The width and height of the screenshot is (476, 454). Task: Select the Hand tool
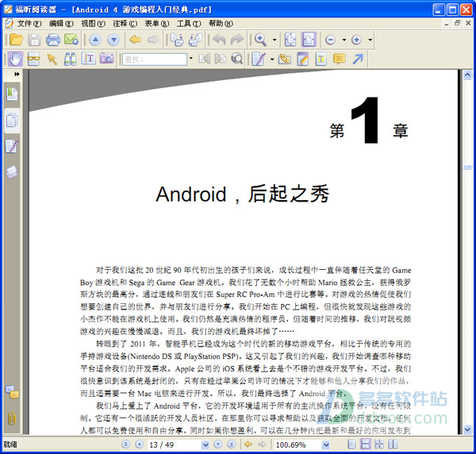click(15, 59)
